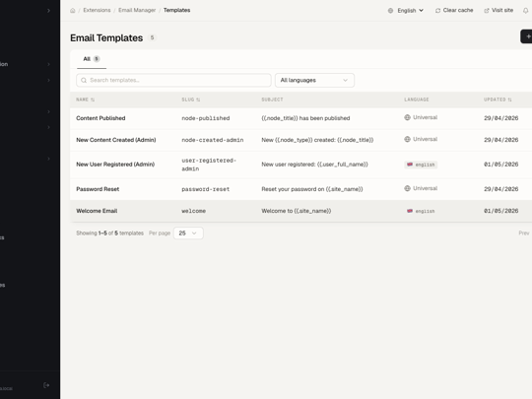The width and height of the screenshot is (532, 399).
Task: Click the node-published slug
Action: tap(206, 118)
